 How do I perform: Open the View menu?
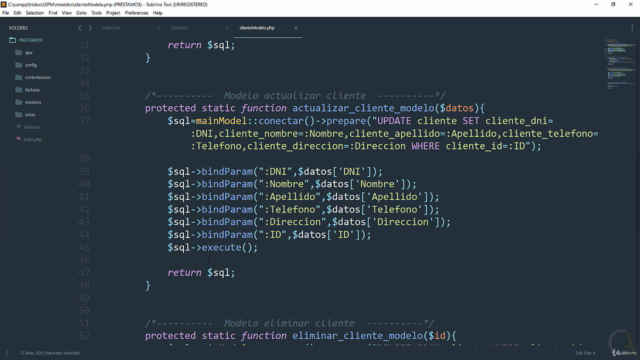pyautogui.click(x=67, y=13)
